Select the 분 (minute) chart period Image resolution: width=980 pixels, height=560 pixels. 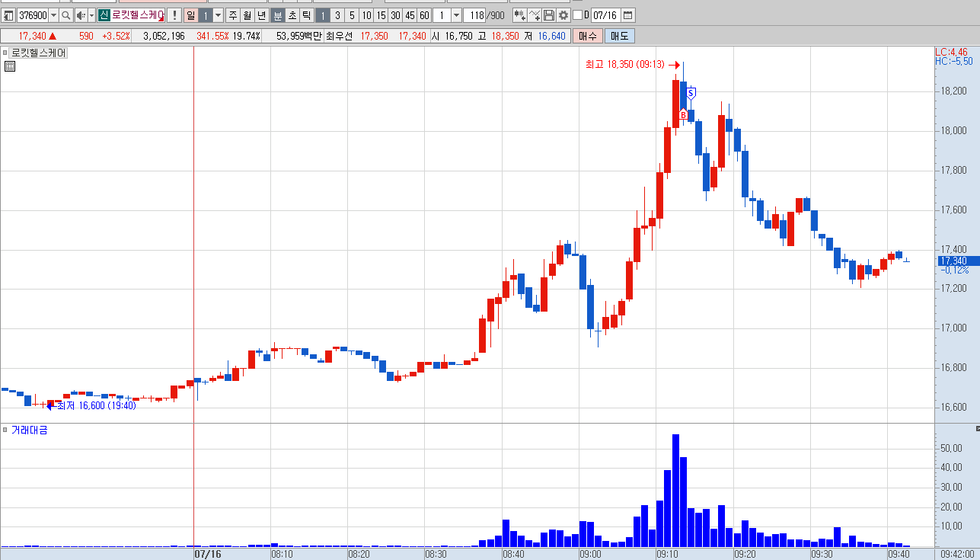point(277,15)
